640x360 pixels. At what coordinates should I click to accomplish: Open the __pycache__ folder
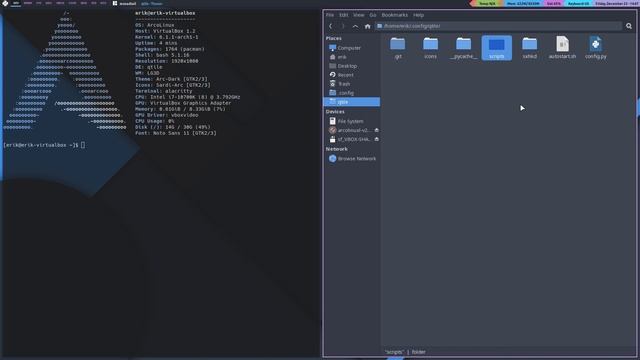[x=463, y=48]
